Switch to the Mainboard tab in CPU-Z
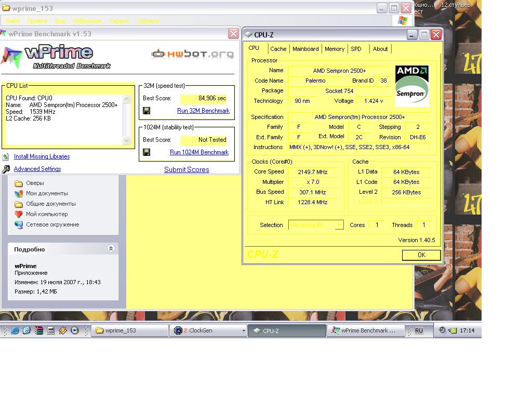The image size is (532, 399). click(x=305, y=49)
